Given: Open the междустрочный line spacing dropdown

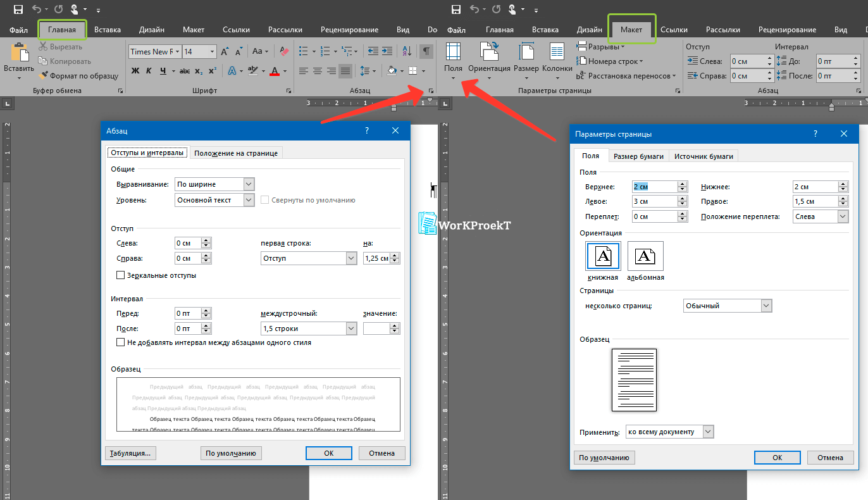Looking at the screenshot, I should click(351, 328).
